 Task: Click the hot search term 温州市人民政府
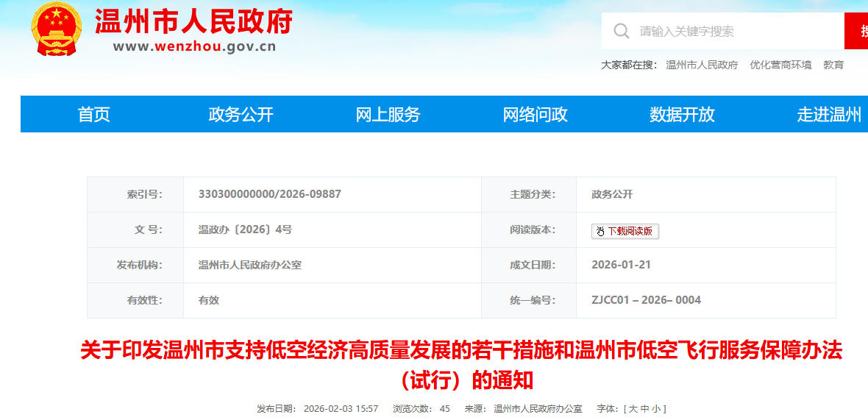(x=702, y=65)
